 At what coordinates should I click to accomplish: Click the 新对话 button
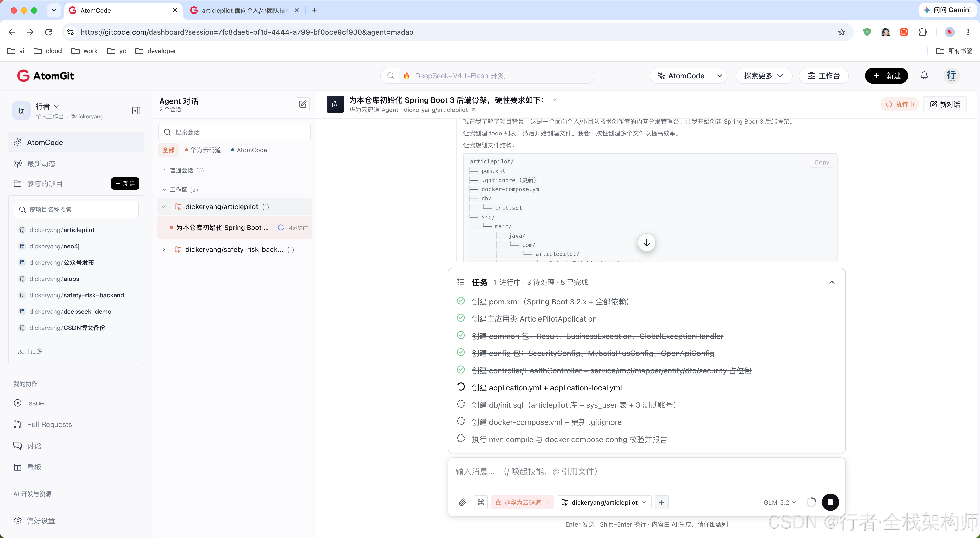[x=945, y=104]
